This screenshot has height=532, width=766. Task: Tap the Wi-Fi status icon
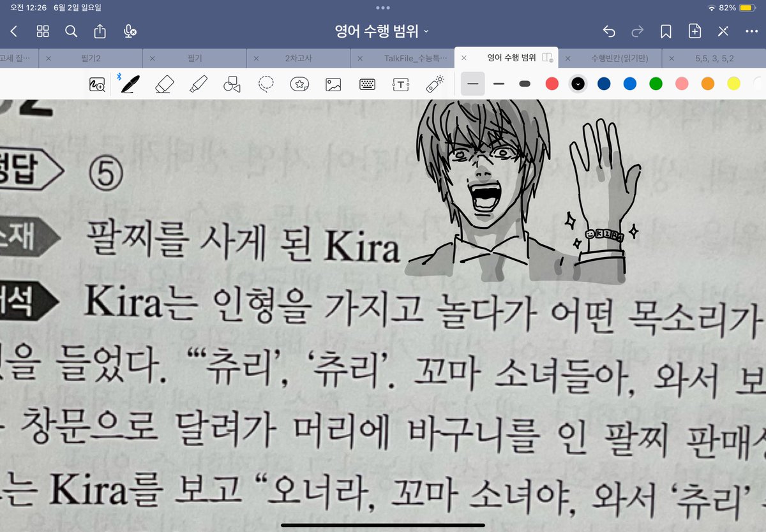[712, 7]
